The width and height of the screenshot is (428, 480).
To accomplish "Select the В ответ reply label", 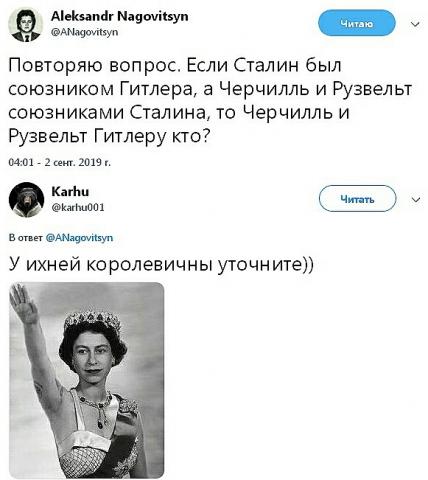I will click(x=26, y=238).
